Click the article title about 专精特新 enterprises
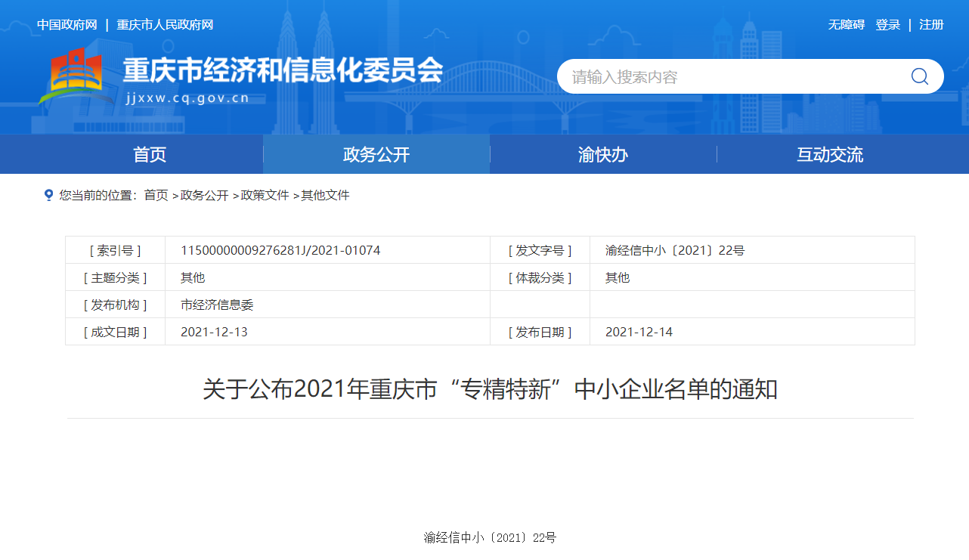 click(x=490, y=390)
